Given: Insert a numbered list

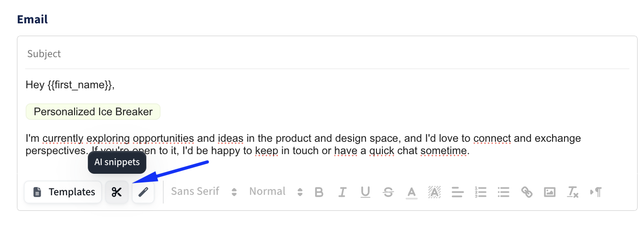Looking at the screenshot, I should 481,192.
